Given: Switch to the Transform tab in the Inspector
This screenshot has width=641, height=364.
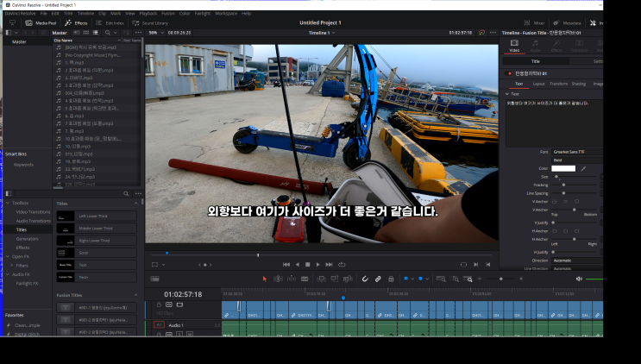Looking at the screenshot, I should pos(558,84).
